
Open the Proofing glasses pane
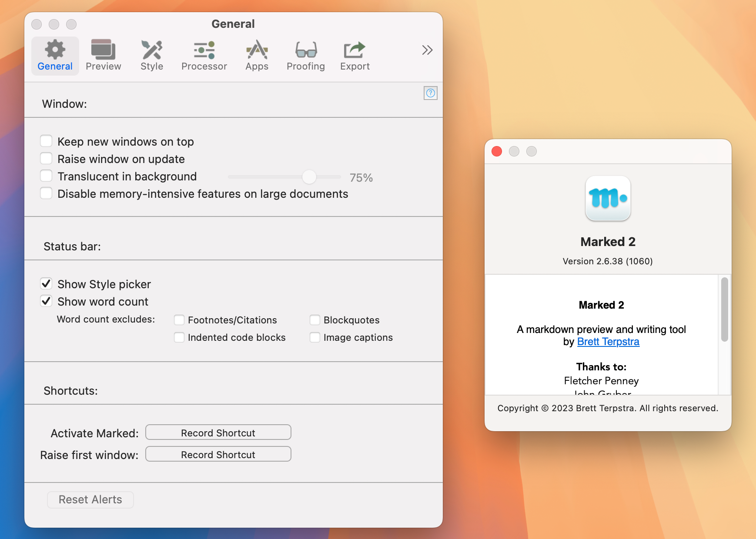click(x=306, y=56)
